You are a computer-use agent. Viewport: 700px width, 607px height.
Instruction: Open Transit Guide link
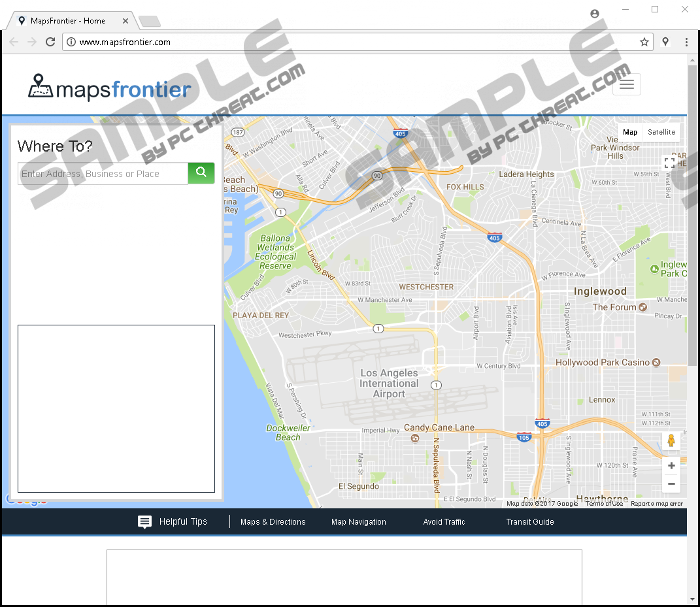click(530, 522)
